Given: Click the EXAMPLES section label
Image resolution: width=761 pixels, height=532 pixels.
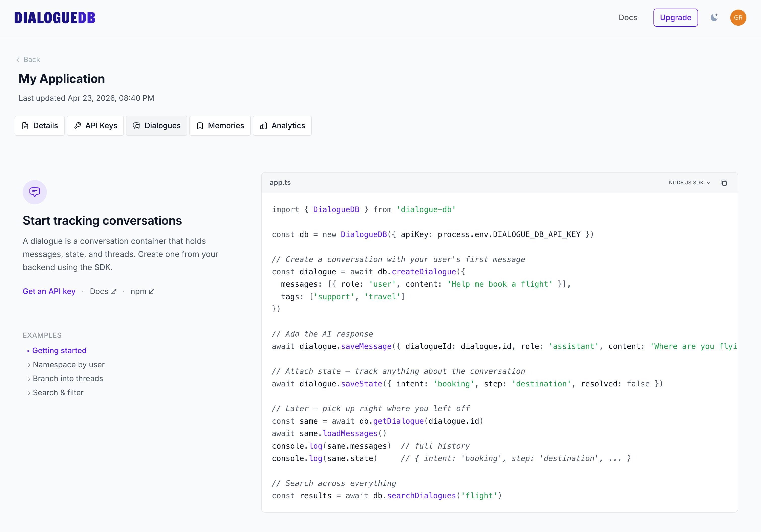Looking at the screenshot, I should 42,336.
